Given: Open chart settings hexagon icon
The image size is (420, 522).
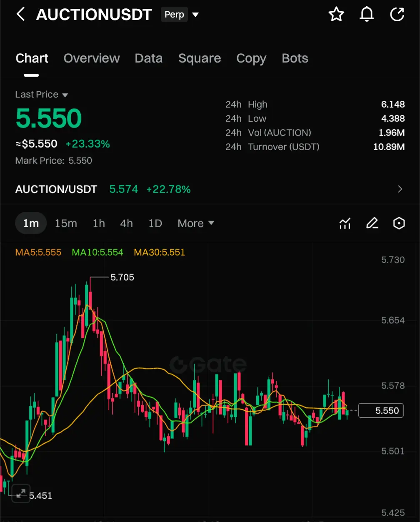Looking at the screenshot, I should click(x=399, y=223).
